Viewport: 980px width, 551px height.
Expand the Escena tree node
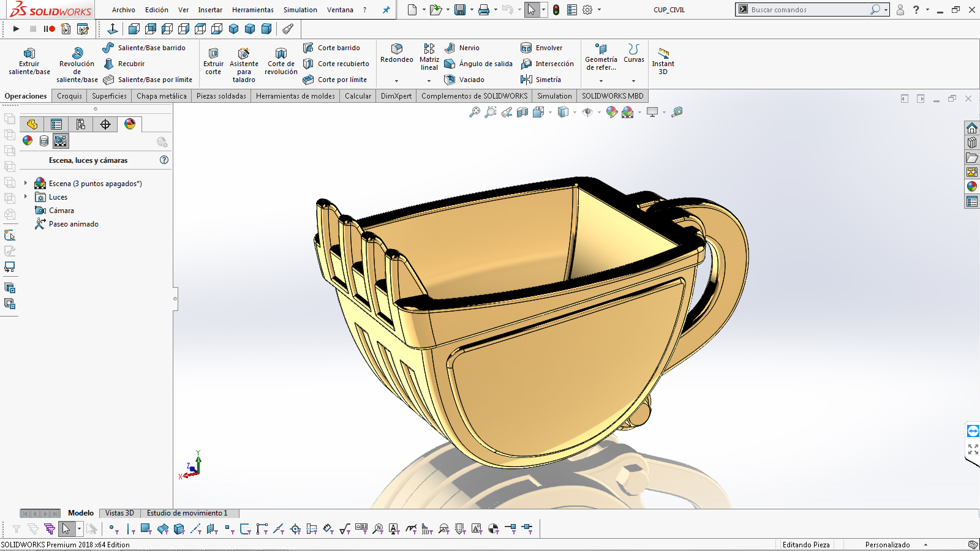tap(26, 183)
